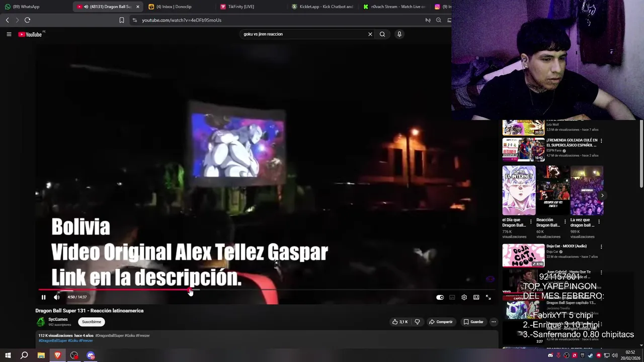Mute the video with the speaker icon
Screen dimensions: 644x362
click(56, 297)
